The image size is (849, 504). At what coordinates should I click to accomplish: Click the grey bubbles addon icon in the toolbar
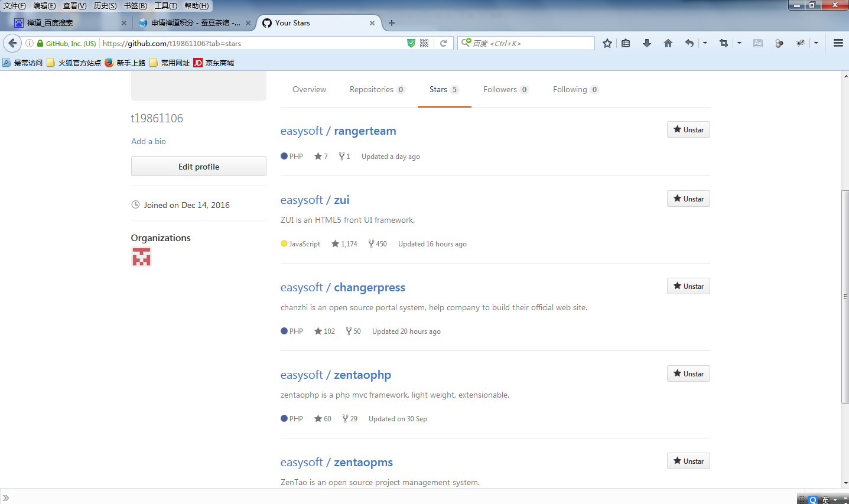779,43
